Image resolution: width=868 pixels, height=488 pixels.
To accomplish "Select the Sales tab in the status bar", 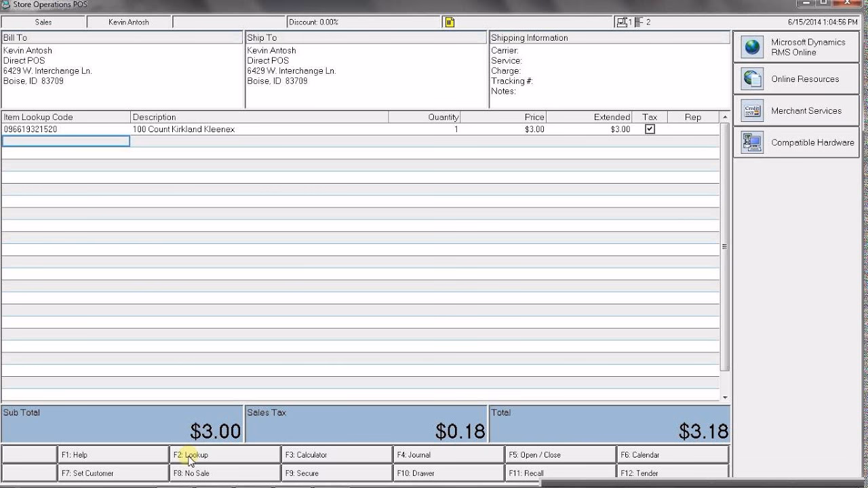I will 42,22.
